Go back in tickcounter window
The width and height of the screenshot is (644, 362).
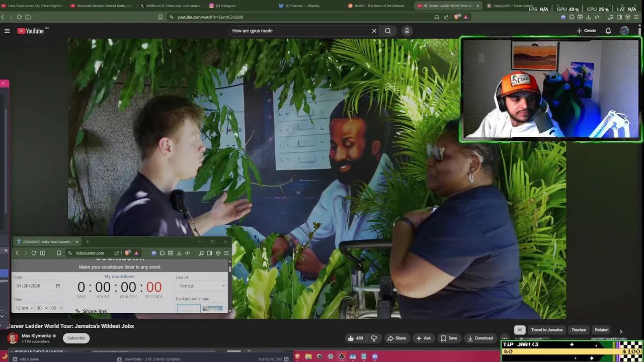[x=17, y=253]
